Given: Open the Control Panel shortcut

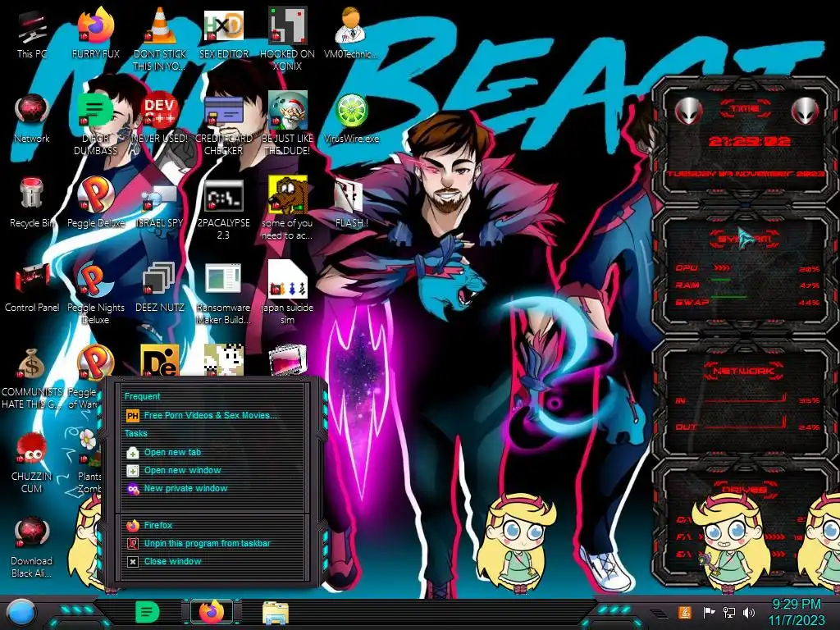Looking at the screenshot, I should point(32,287).
